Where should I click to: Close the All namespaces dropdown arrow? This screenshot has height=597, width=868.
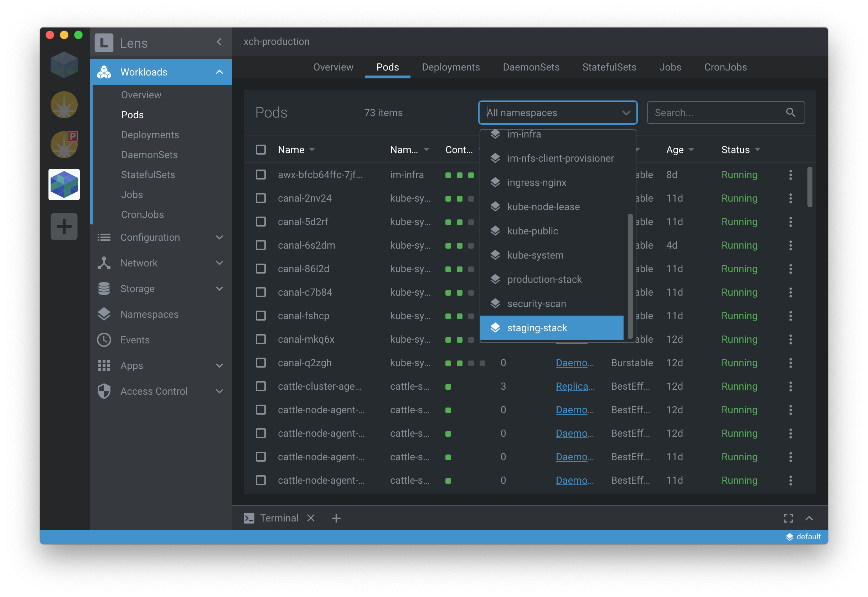(x=626, y=113)
